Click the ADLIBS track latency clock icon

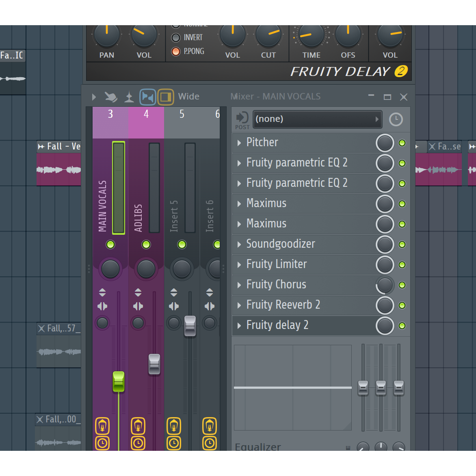click(138, 443)
